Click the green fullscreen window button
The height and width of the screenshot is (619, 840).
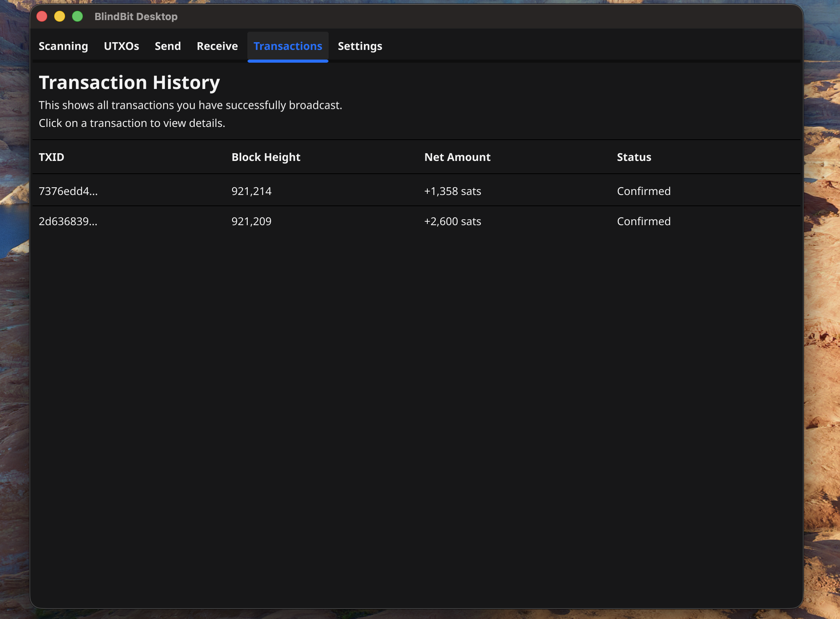coord(77,16)
